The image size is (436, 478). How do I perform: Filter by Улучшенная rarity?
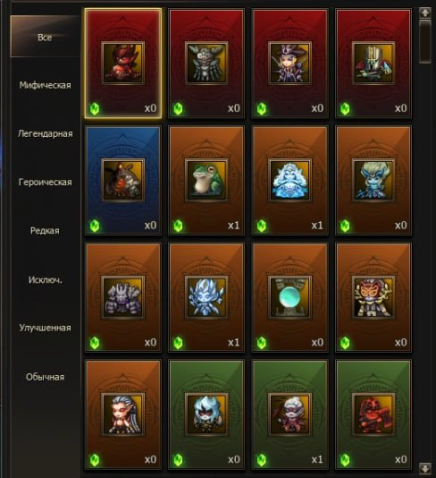click(45, 328)
